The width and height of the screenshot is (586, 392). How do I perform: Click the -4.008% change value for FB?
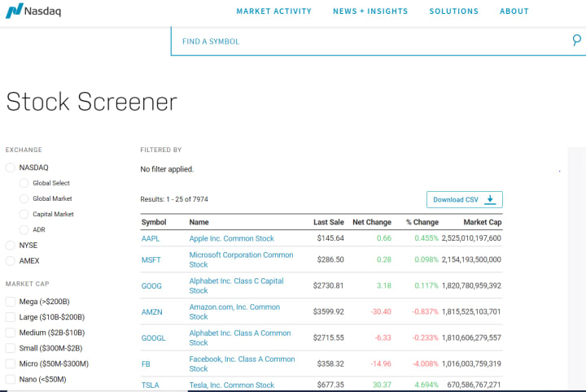point(426,364)
